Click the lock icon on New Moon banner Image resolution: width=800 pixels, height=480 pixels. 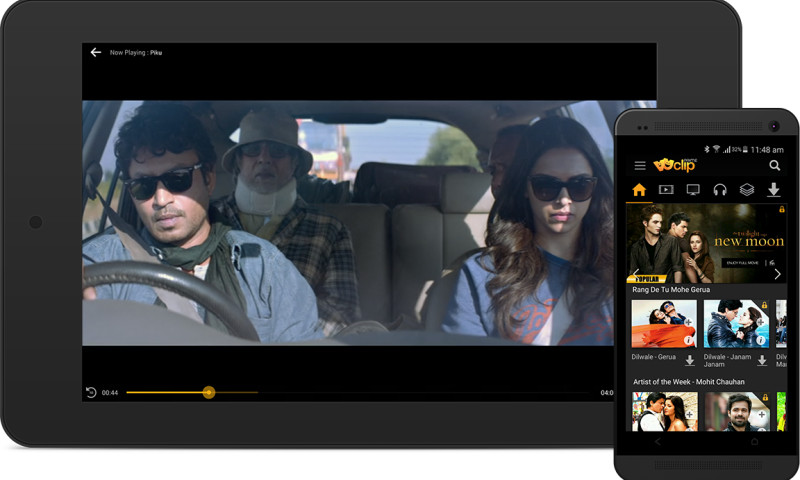tap(781, 209)
